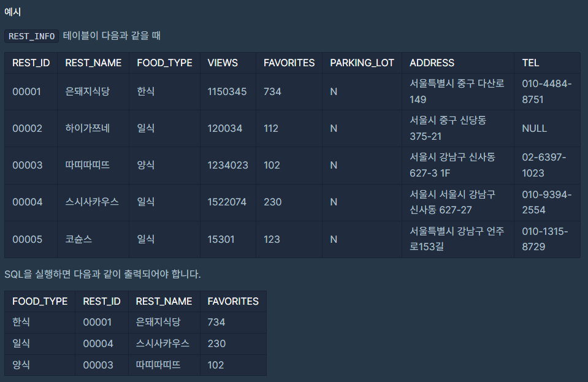Click the REST_ID header in result table
This screenshot has height=382, width=588.
click(102, 302)
